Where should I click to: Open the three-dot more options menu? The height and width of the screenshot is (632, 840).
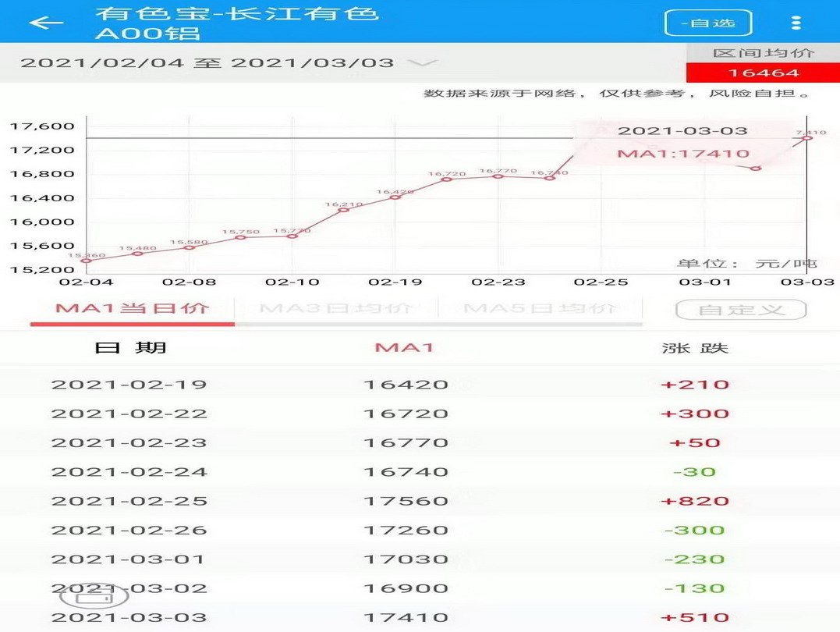[x=796, y=23]
